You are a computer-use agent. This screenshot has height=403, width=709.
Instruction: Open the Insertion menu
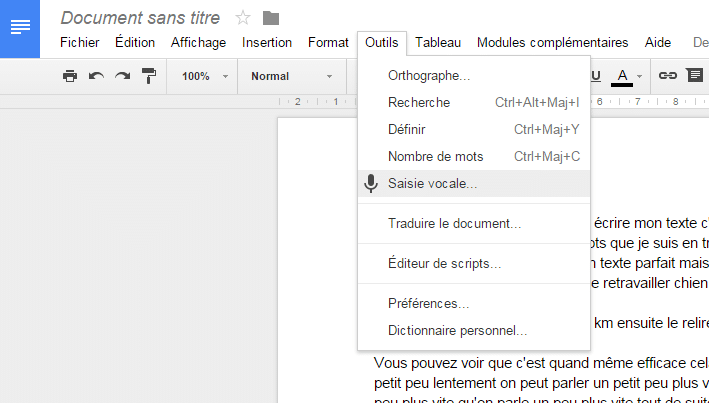pos(267,43)
